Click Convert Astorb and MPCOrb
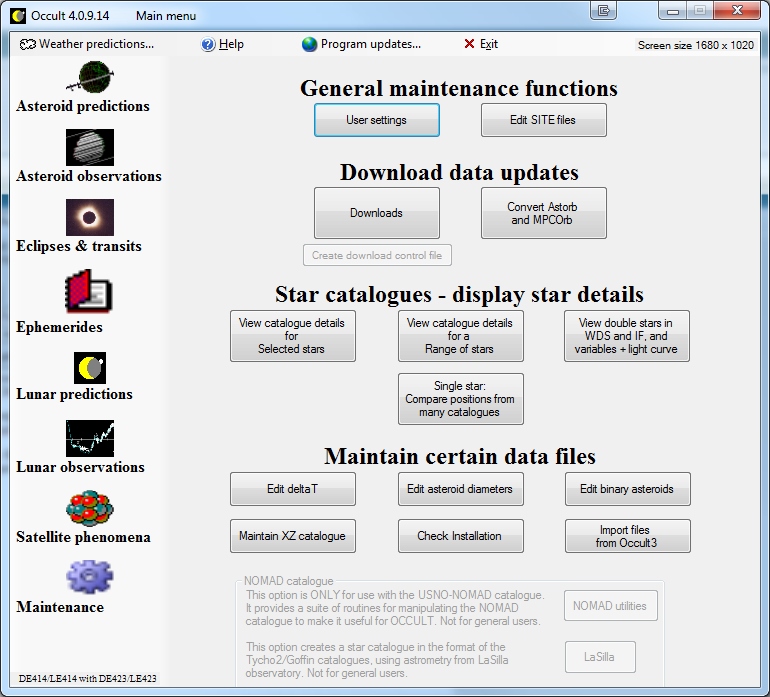 pos(544,213)
